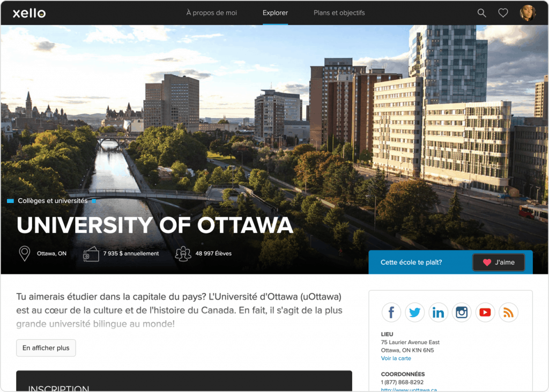Click the Xello logo
The width and height of the screenshot is (549, 392).
coord(28,12)
